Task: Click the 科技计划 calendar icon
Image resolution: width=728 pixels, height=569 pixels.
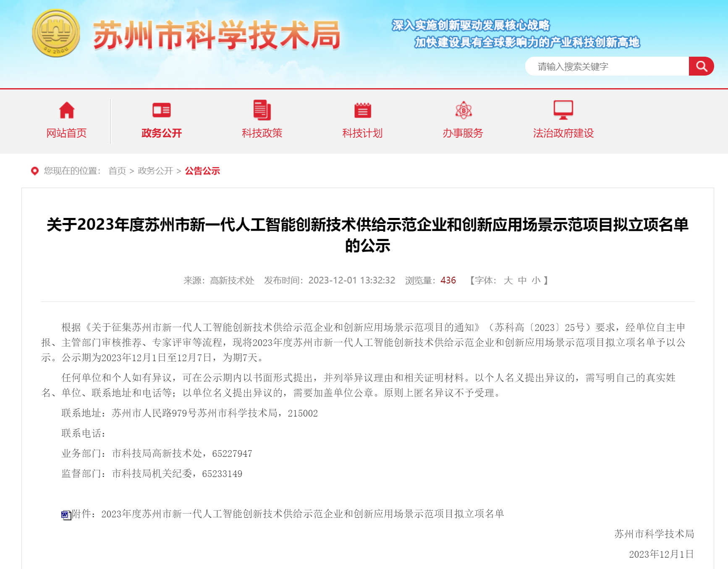Action: pyautogui.click(x=362, y=110)
